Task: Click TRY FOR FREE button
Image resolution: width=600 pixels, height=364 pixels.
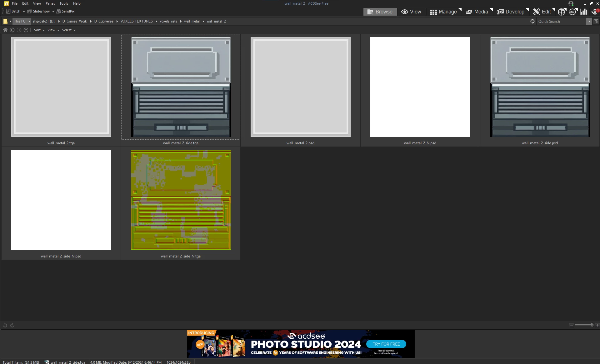Action: click(x=386, y=344)
